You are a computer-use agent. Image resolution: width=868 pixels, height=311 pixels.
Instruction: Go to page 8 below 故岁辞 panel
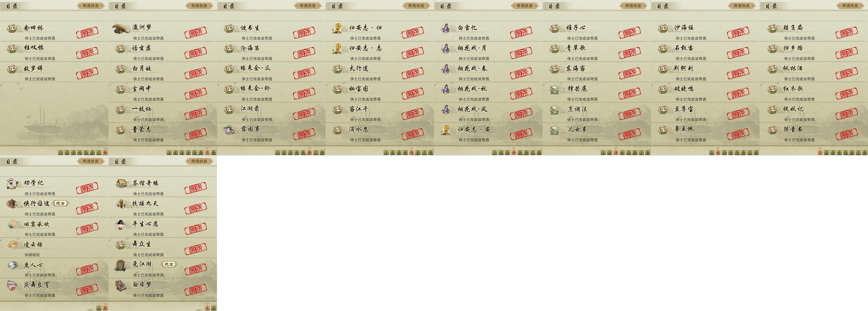pos(105,152)
